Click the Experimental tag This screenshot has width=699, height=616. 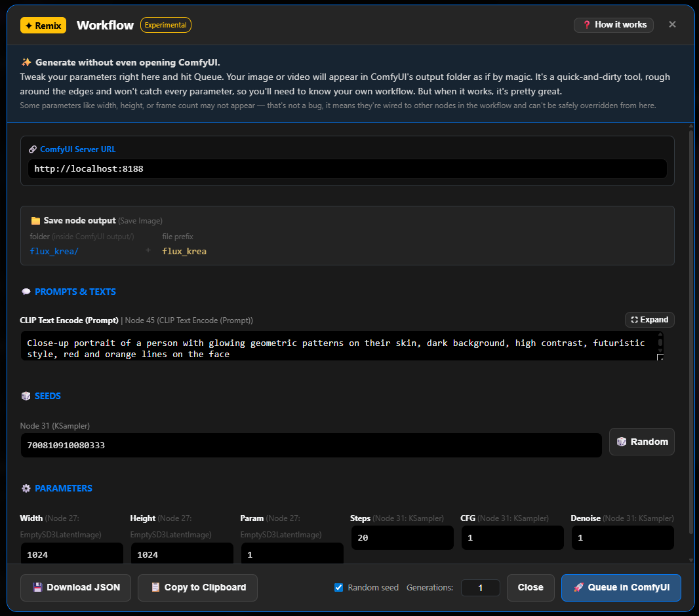point(165,25)
